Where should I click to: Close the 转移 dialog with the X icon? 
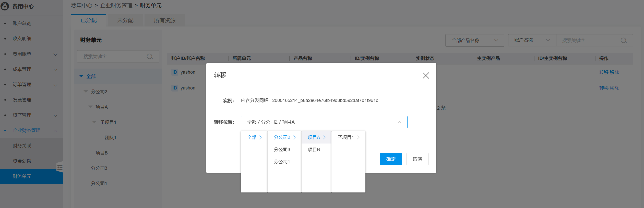426,75
